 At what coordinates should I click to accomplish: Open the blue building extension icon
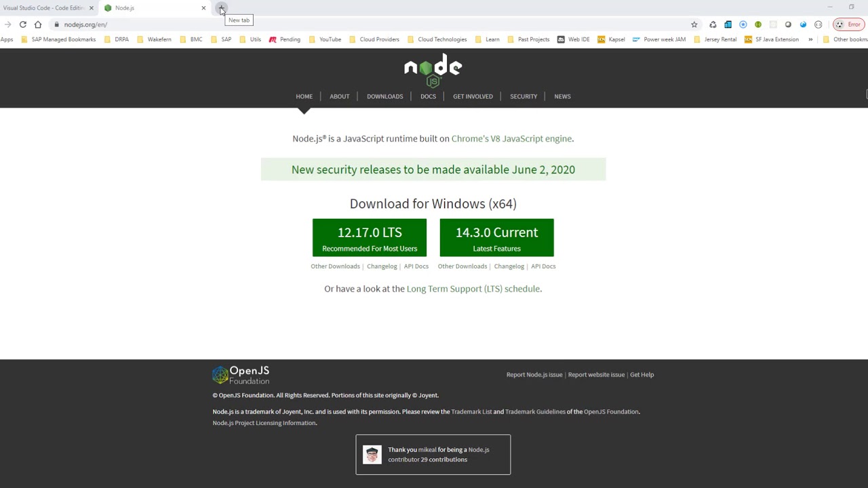pyautogui.click(x=728, y=24)
